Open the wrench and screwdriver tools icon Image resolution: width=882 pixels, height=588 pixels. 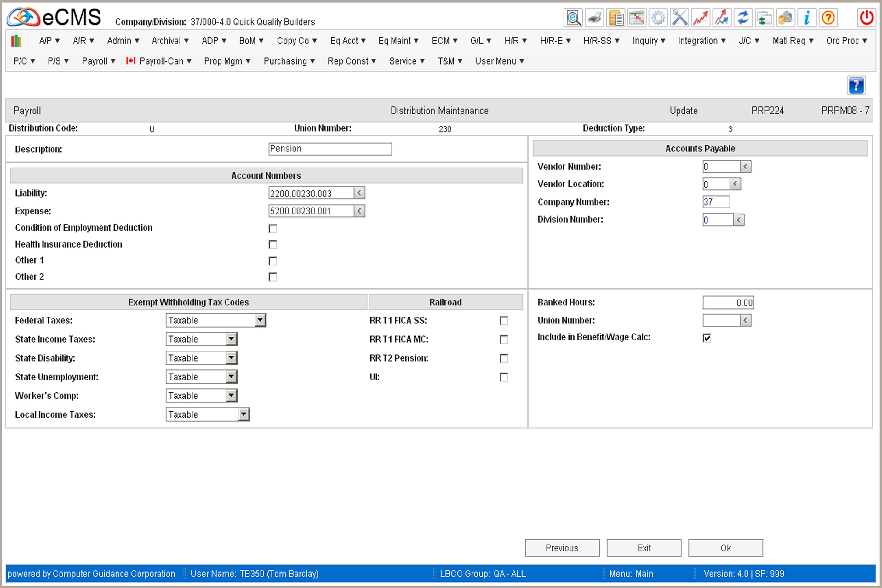pos(679,18)
